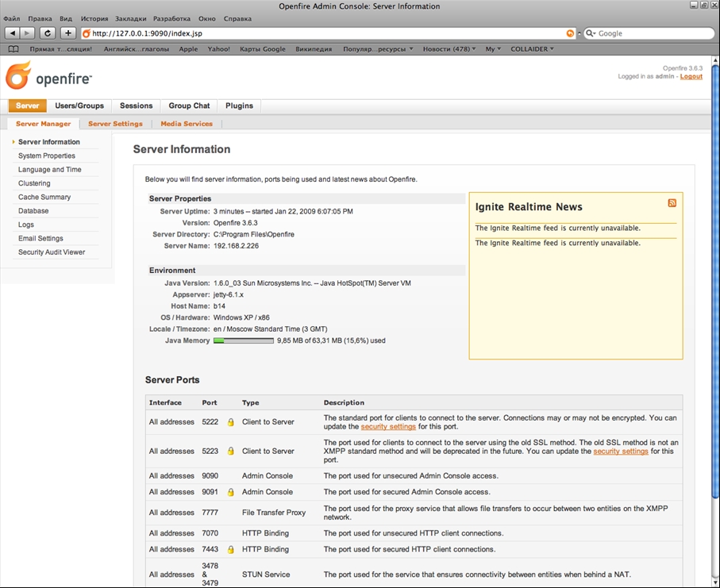Click the site favicon in the address bar
The height and width of the screenshot is (588, 720).
point(86,33)
